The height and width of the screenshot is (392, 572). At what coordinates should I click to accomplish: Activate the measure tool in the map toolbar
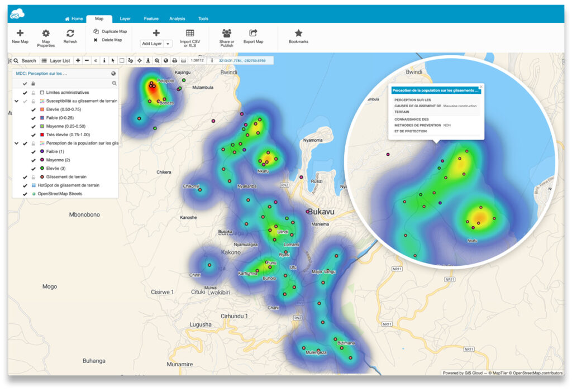click(x=130, y=60)
